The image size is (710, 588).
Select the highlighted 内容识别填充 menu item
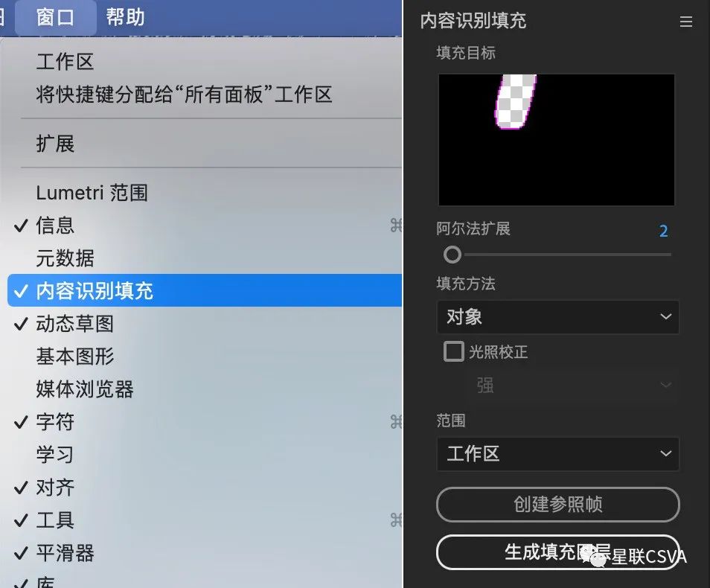click(205, 290)
